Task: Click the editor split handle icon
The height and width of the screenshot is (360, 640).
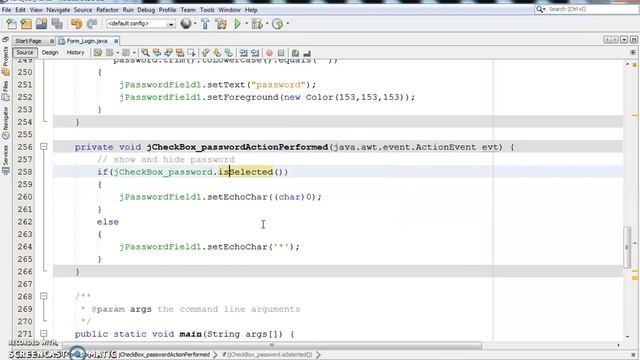Action: coord(633,53)
